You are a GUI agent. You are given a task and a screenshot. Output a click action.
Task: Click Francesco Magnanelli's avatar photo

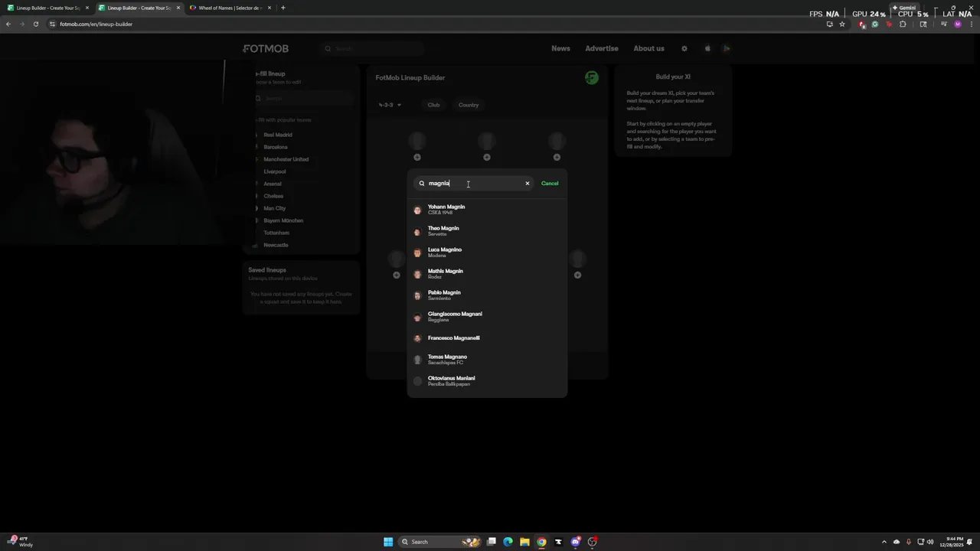pyautogui.click(x=417, y=338)
